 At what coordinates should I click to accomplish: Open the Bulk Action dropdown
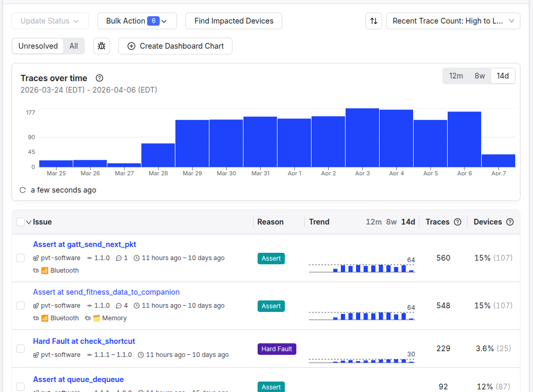pyautogui.click(x=137, y=21)
